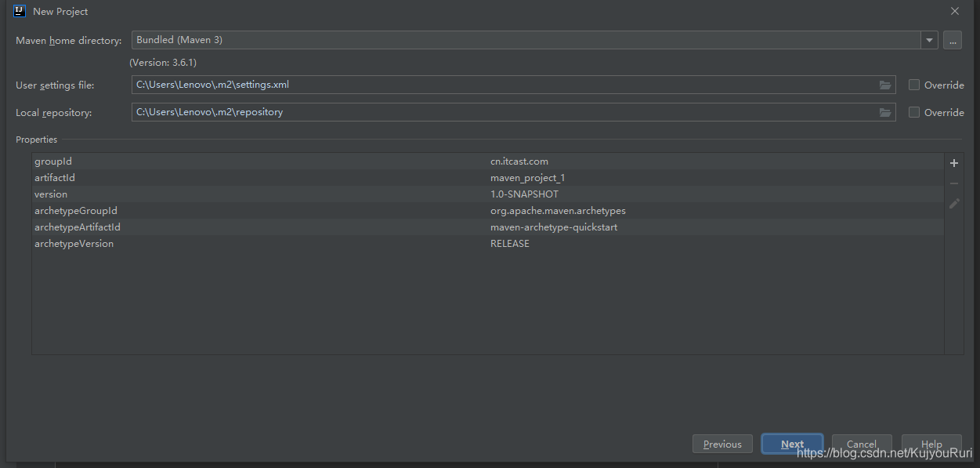Click the Properties section heading
980x468 pixels.
coord(36,140)
